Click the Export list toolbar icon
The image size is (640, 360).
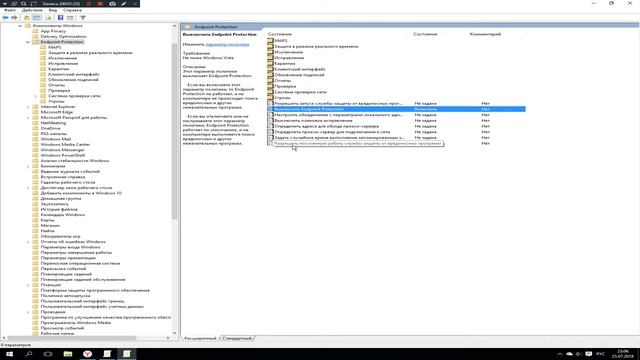point(49,18)
